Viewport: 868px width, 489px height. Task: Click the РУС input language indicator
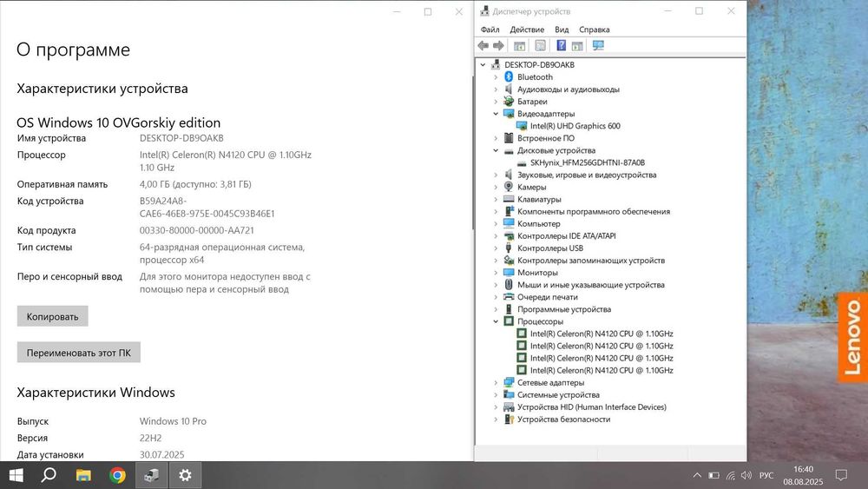pyautogui.click(x=766, y=475)
